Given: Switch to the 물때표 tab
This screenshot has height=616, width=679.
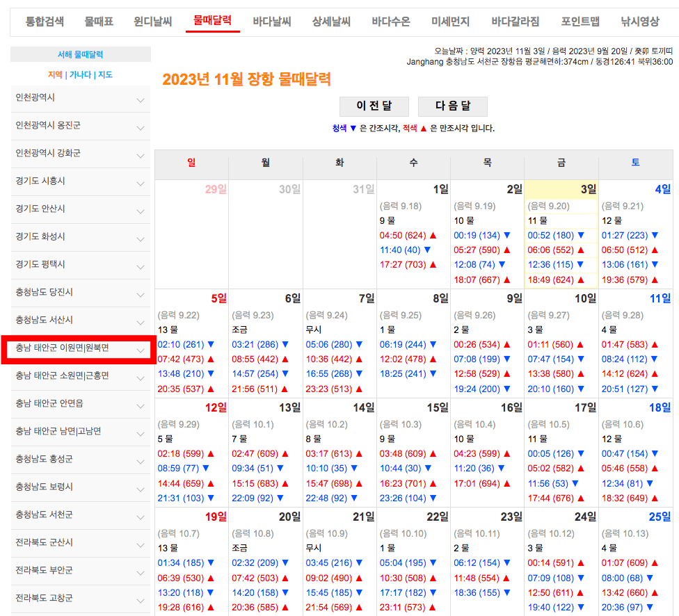Looking at the screenshot, I should tap(99, 22).
